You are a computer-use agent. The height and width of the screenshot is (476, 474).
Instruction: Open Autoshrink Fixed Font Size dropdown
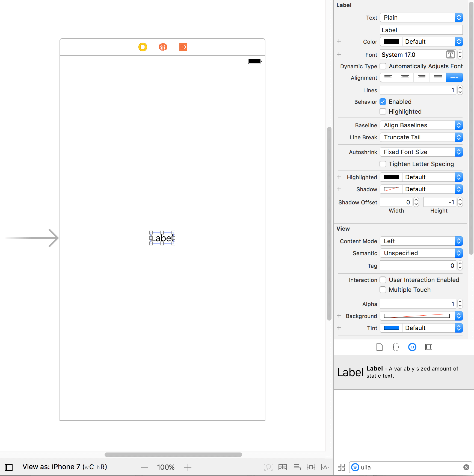[x=421, y=152]
